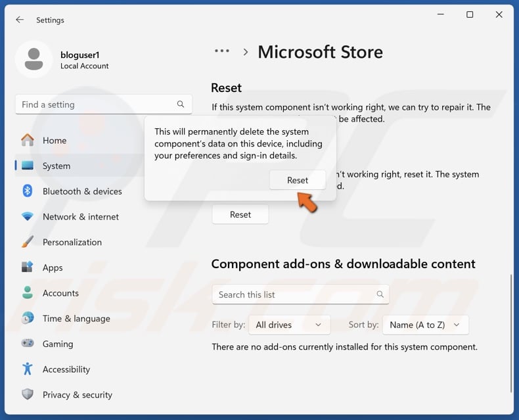Click the Find a setting search box

pos(104,105)
